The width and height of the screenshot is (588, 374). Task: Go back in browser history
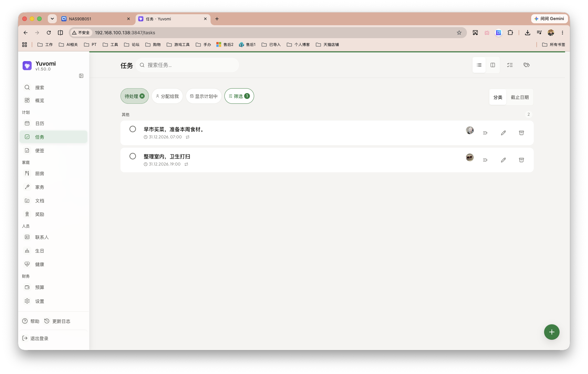[x=26, y=33]
